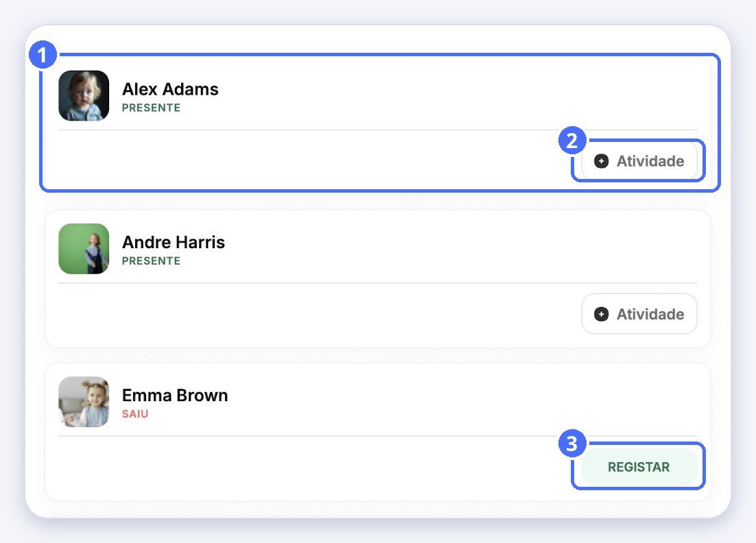Viewport: 756px width, 543px height.
Task: Click plus icon in Alex Adams' Atividade button
Action: click(601, 161)
